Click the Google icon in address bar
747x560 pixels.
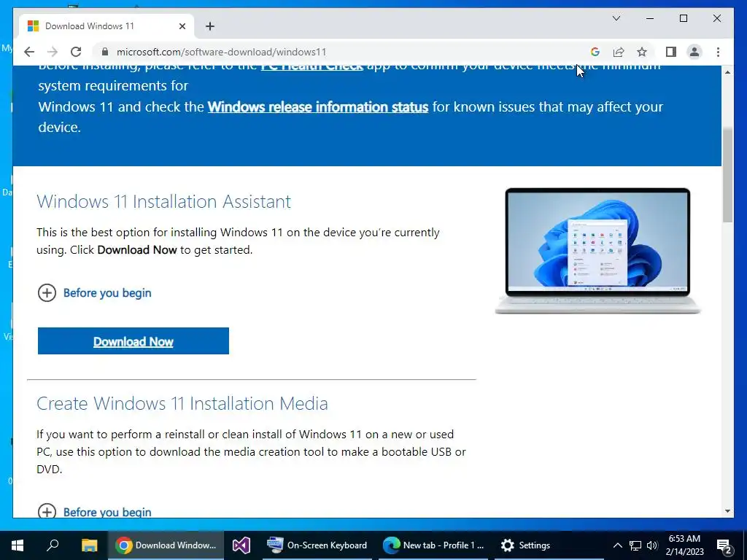[x=595, y=52]
